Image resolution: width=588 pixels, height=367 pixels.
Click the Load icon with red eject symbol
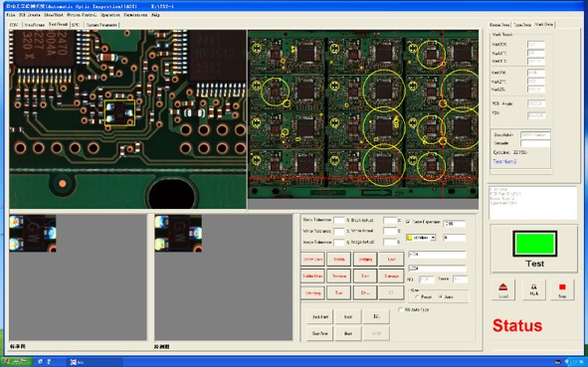(502, 289)
